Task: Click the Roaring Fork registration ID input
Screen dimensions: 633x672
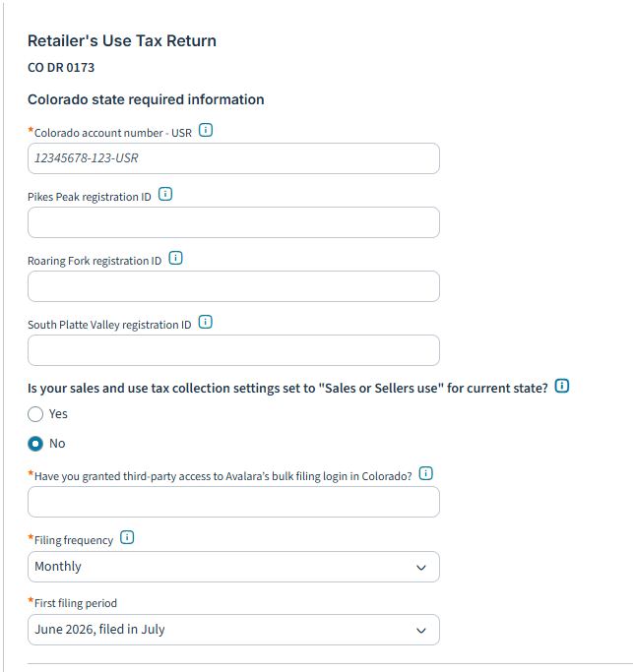Action: pyautogui.click(x=233, y=286)
